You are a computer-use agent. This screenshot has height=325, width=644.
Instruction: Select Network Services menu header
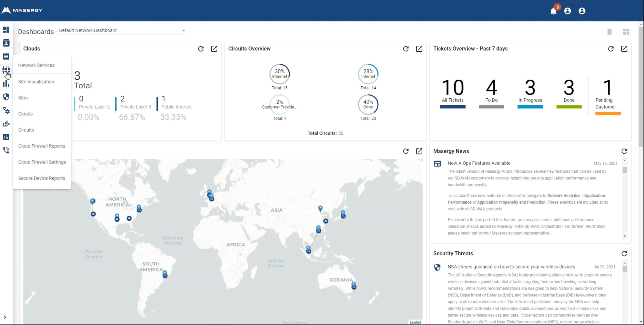tap(36, 65)
